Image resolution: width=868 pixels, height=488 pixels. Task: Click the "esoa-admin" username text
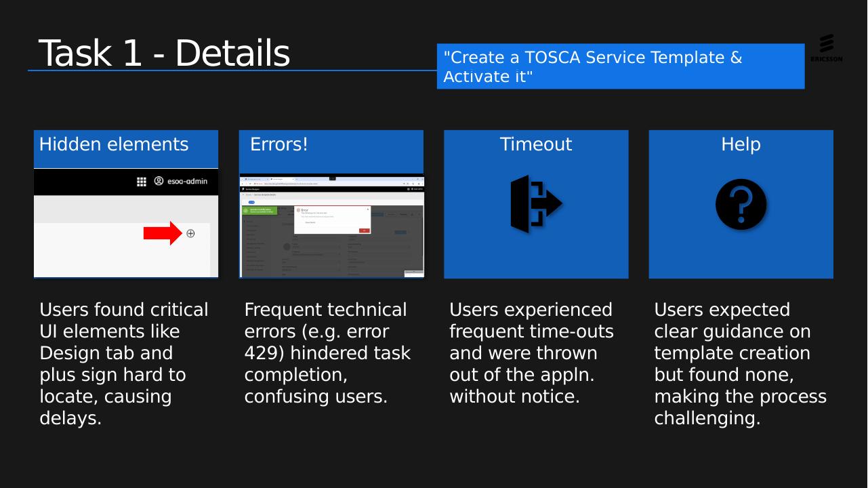point(187,181)
